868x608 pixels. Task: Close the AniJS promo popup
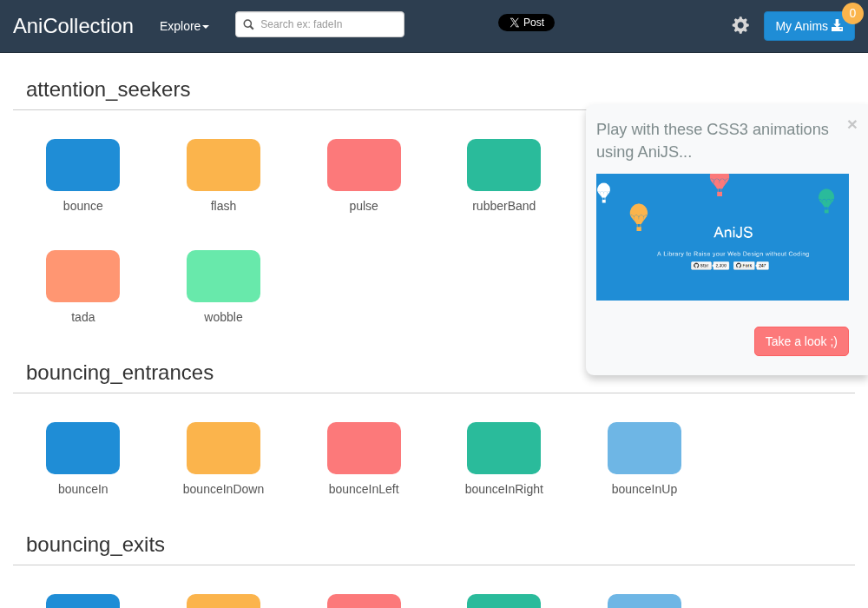click(x=852, y=124)
